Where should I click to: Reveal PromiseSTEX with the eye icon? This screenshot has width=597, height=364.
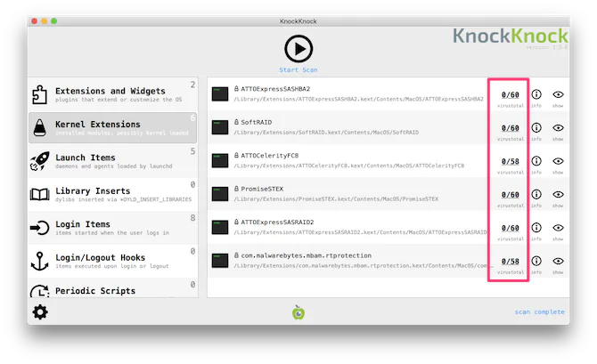point(558,194)
